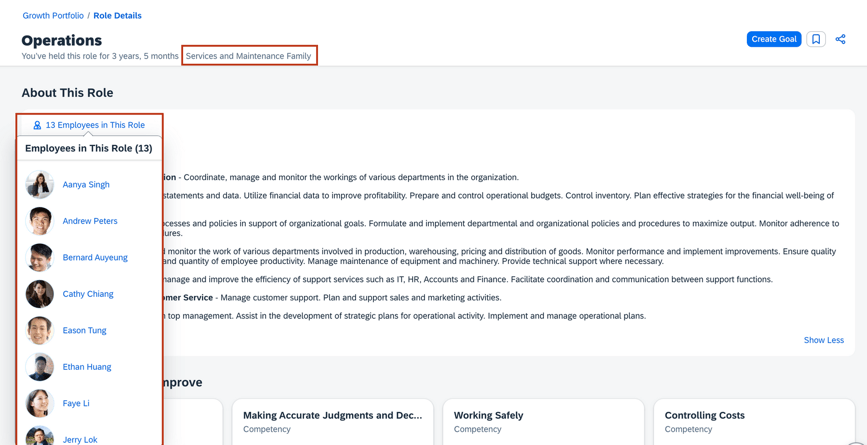
Task: Open Aanya Singh's profile link
Action: coord(86,185)
